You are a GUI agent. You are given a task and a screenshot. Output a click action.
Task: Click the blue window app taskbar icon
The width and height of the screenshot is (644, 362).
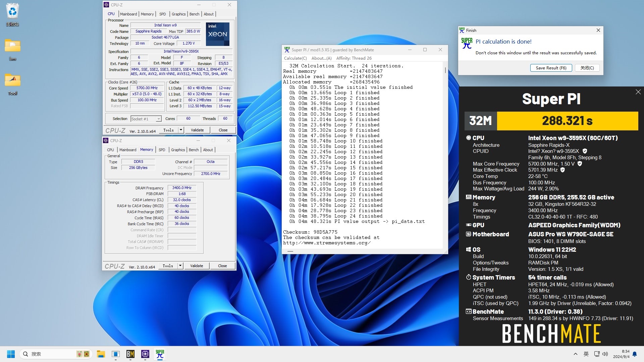116,354
